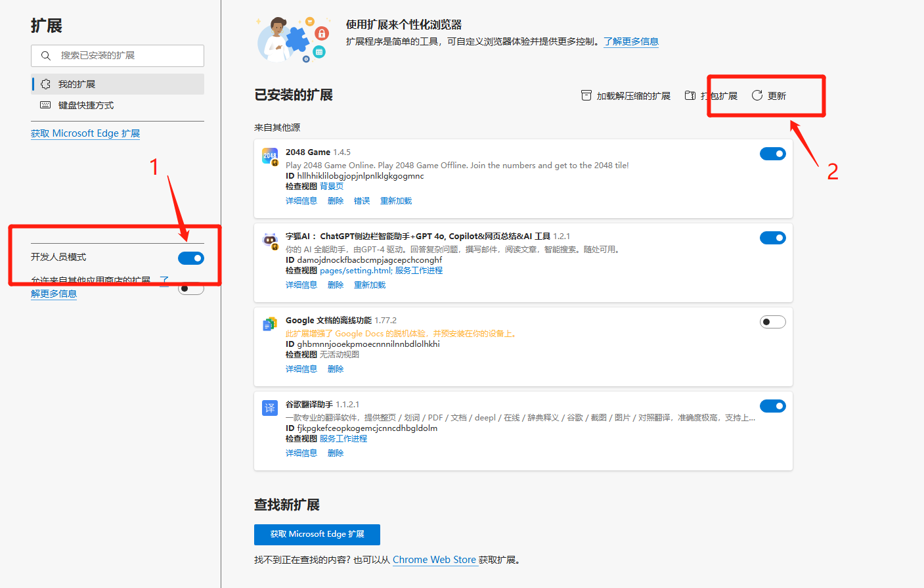Click the 无活动视图 text

point(340,355)
